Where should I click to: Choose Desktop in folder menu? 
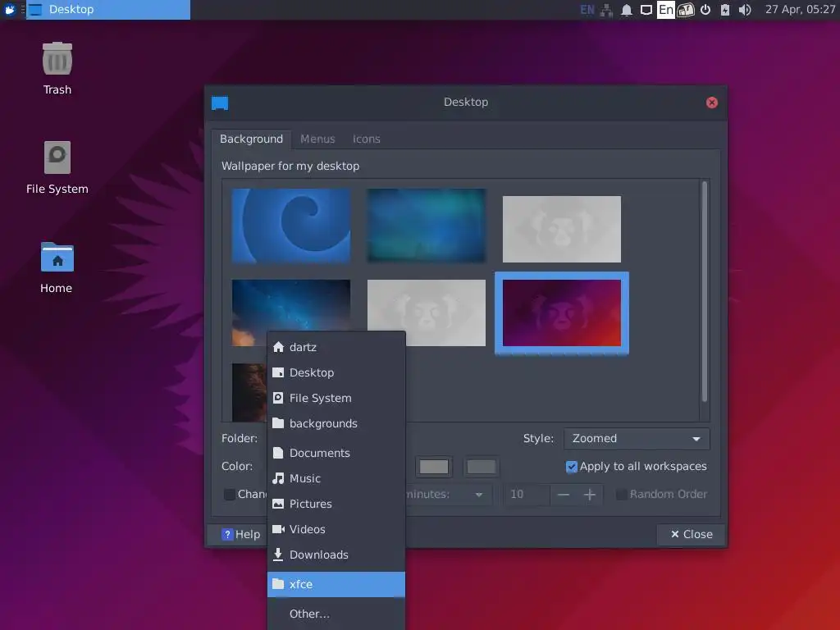pos(336,372)
